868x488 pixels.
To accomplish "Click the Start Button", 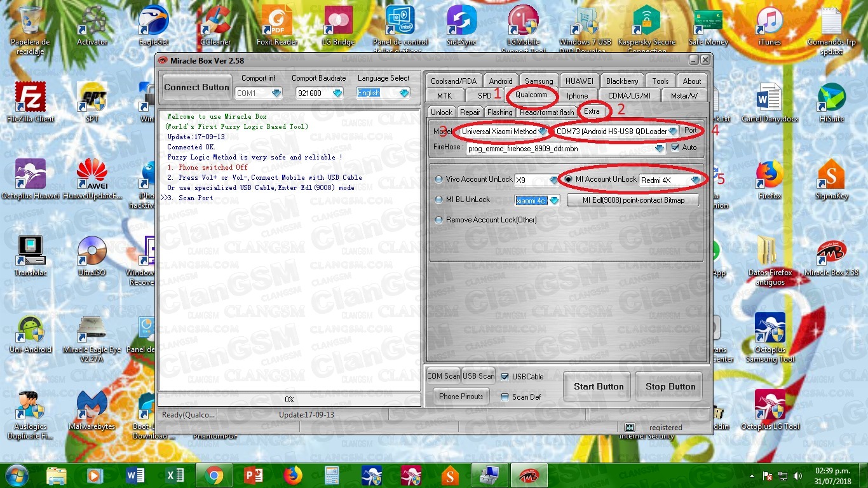I will [x=599, y=386].
